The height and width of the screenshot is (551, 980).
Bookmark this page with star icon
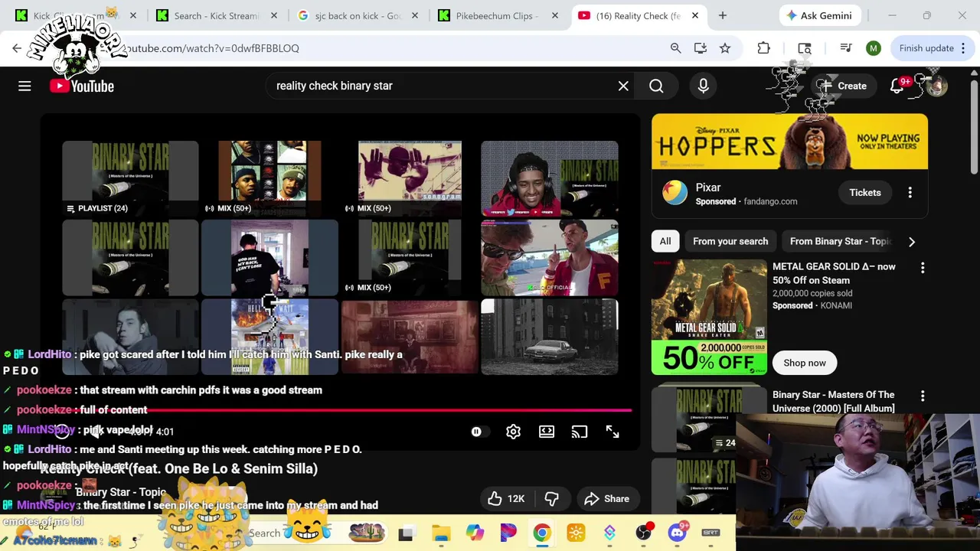724,48
